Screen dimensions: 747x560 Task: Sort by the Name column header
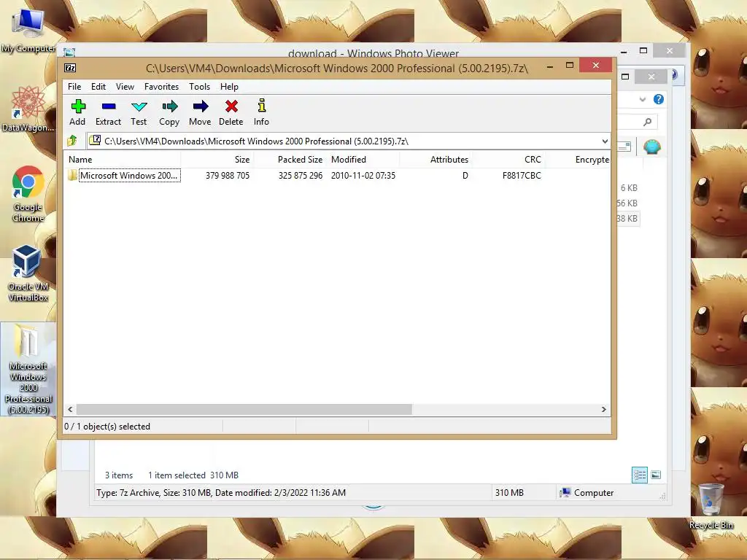(122, 160)
